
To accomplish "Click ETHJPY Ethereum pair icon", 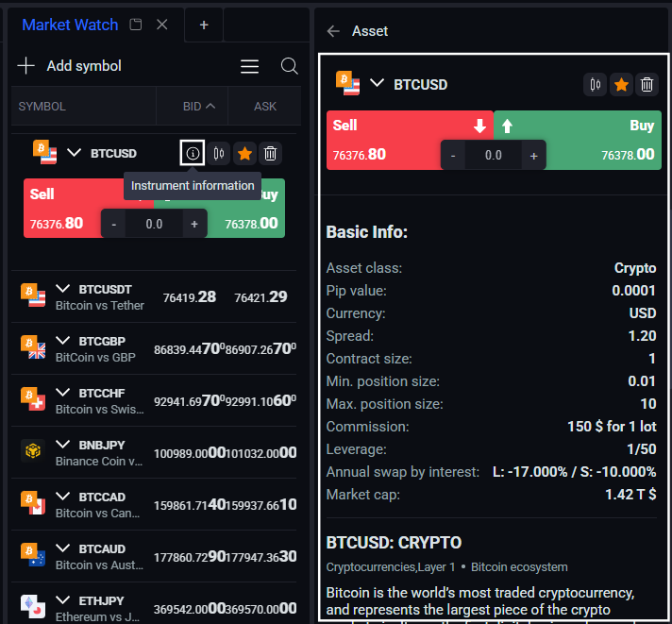I will tap(33, 606).
